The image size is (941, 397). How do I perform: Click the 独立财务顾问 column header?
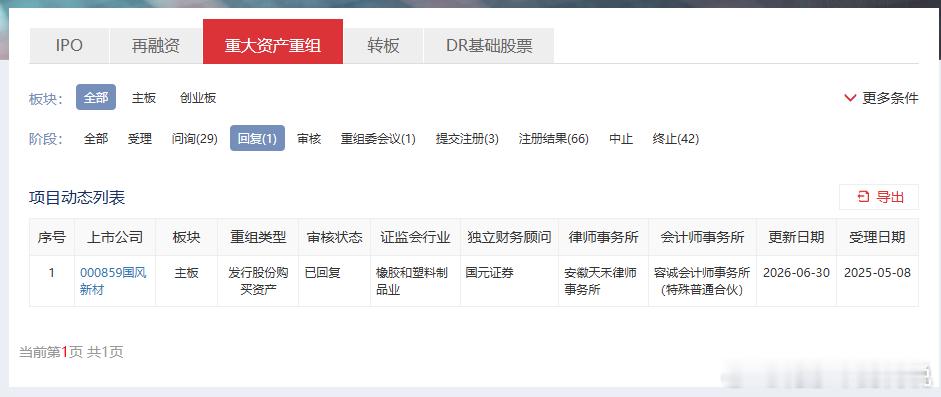[510, 237]
